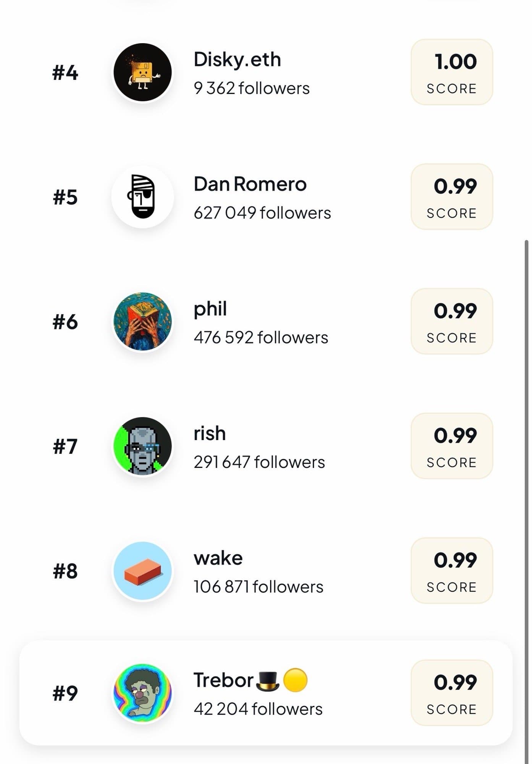Tap the 106 871 followers count

coord(258,587)
